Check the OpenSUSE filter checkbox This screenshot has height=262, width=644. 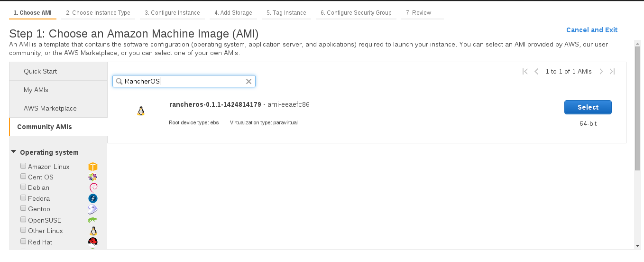(x=23, y=220)
